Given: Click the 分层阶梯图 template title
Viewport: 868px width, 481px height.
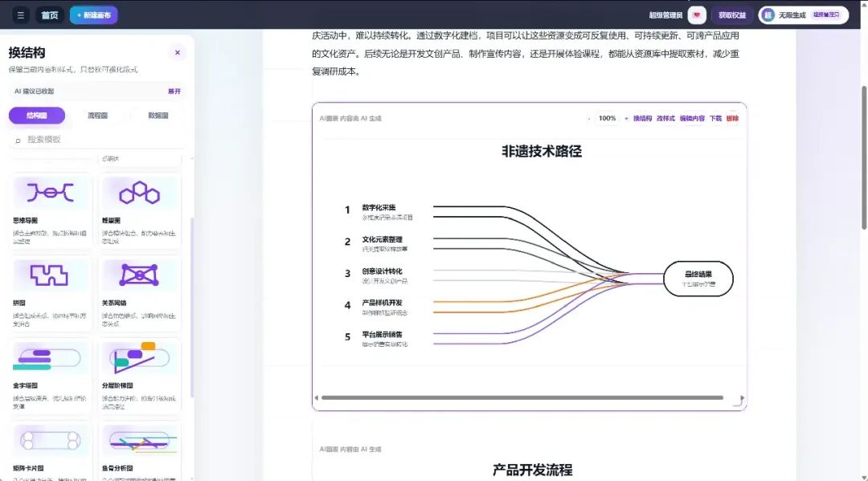Looking at the screenshot, I should tap(117, 385).
